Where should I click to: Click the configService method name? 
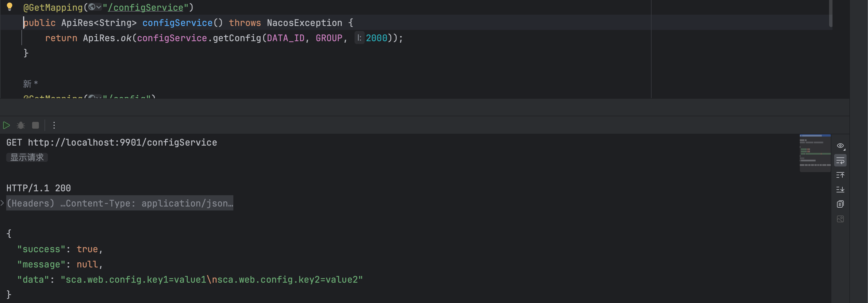178,23
